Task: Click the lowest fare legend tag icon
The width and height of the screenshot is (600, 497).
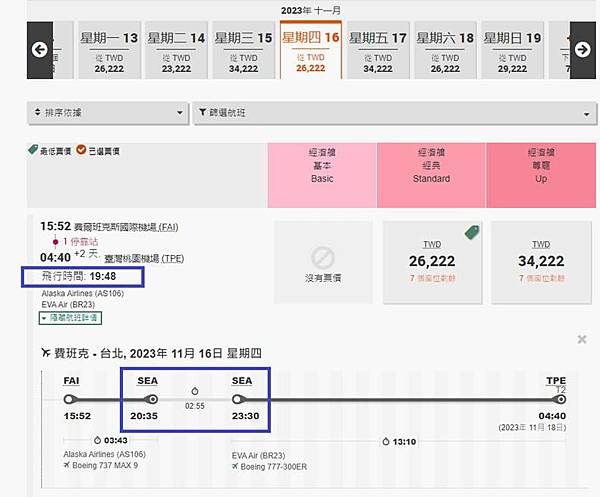Action: [x=33, y=150]
